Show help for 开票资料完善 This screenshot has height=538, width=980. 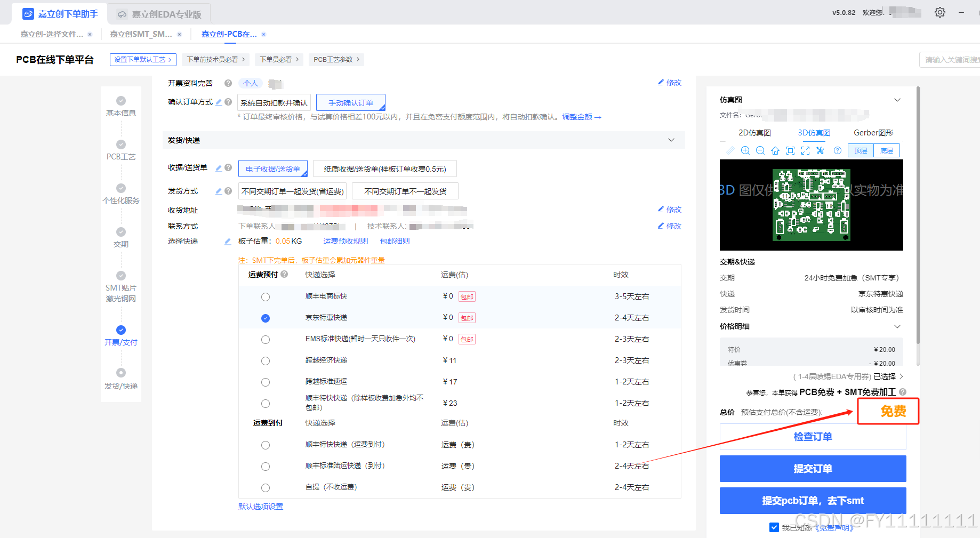pos(228,83)
